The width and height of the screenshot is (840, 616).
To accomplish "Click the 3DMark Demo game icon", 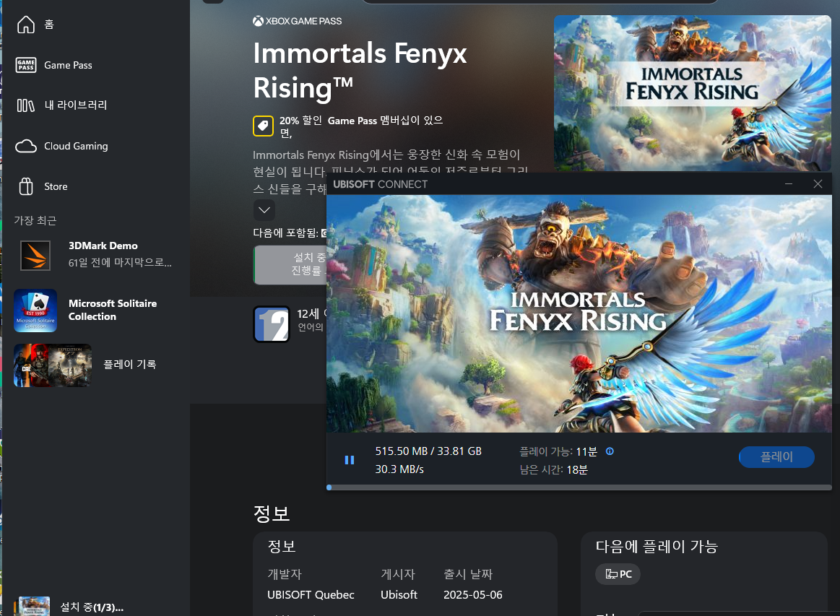I will click(x=35, y=255).
